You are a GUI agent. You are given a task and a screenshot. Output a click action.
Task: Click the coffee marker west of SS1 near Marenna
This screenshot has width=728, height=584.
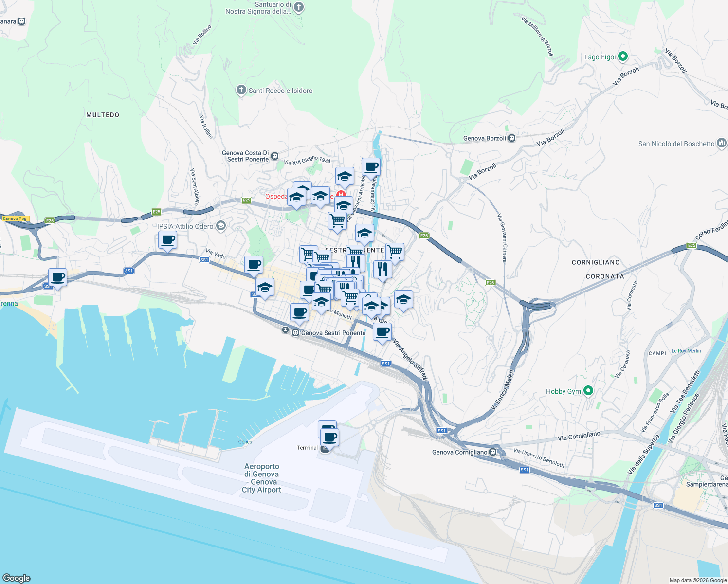(57, 277)
